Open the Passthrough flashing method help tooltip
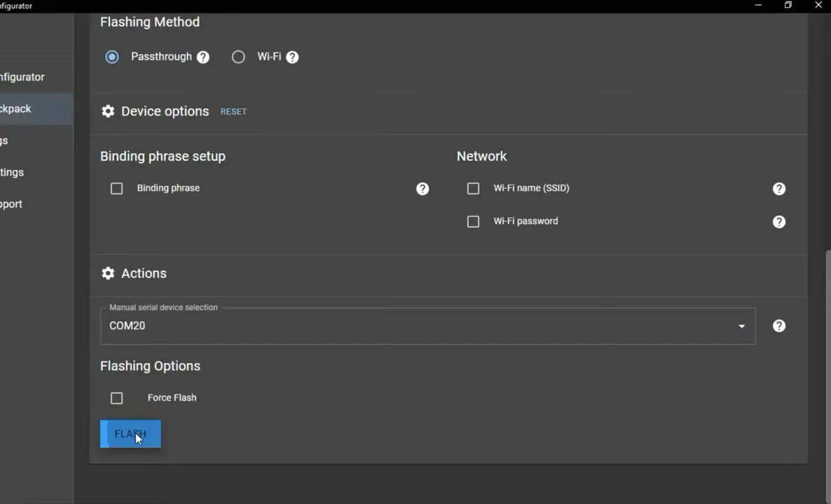Image resolution: width=831 pixels, height=504 pixels. click(202, 57)
